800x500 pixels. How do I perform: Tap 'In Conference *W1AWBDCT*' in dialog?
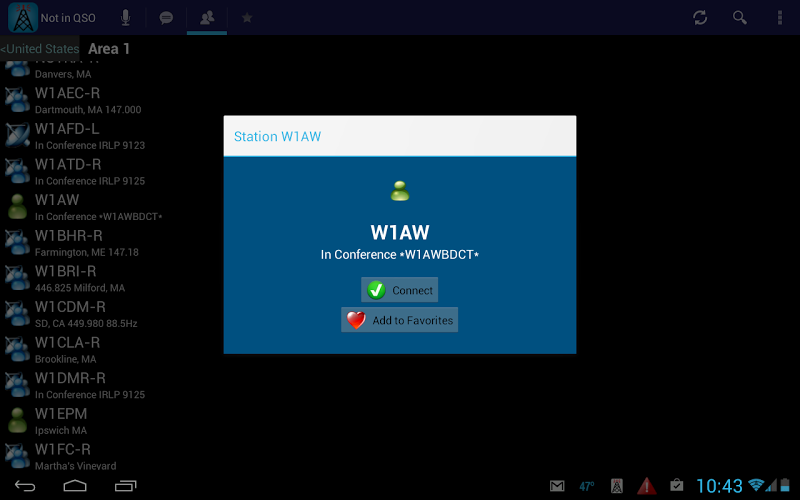coord(399,254)
